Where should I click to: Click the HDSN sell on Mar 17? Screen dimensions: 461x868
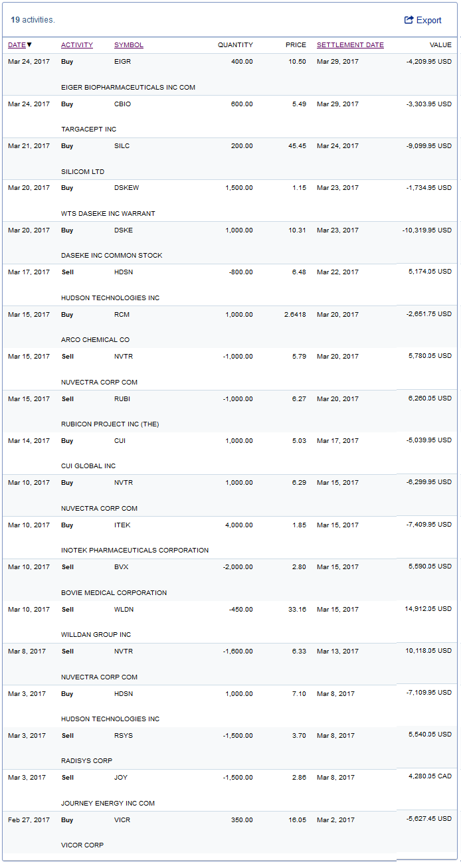point(124,272)
